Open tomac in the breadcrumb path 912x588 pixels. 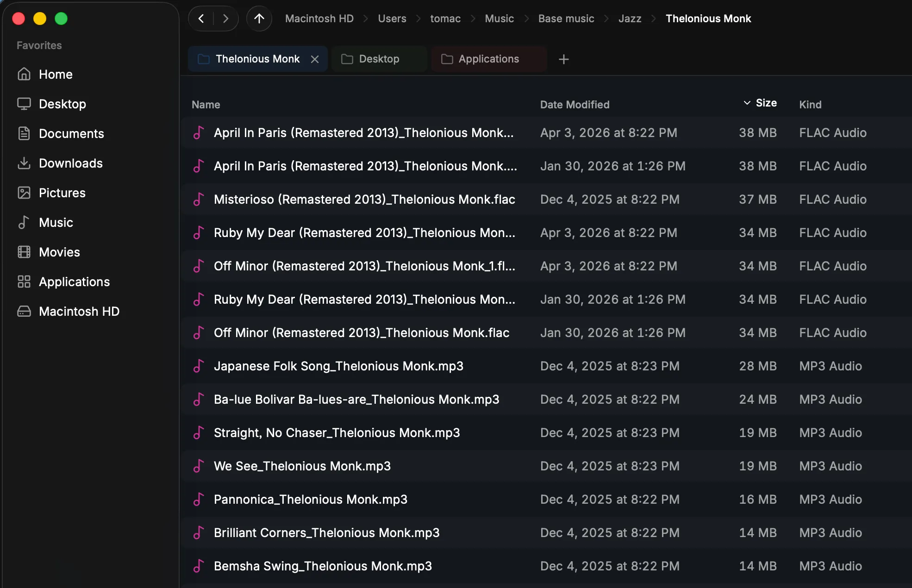[445, 19]
